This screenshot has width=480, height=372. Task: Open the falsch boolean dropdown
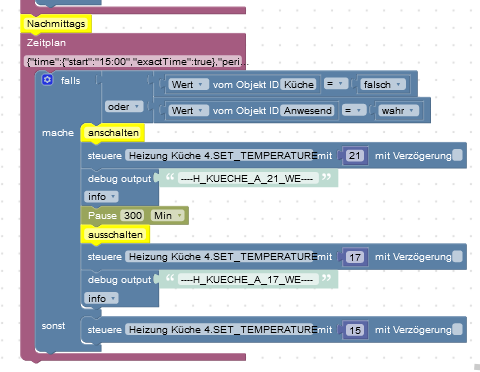[383, 84]
